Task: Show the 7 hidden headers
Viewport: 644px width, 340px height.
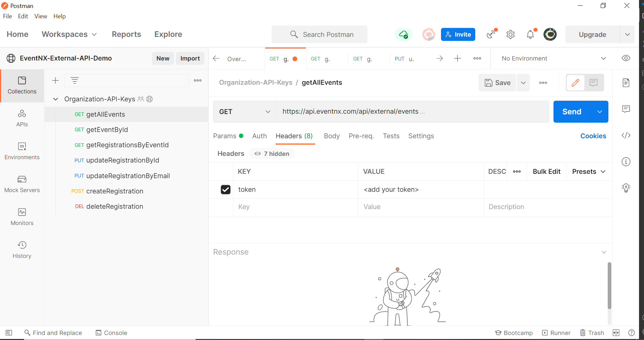Action: [272, 154]
